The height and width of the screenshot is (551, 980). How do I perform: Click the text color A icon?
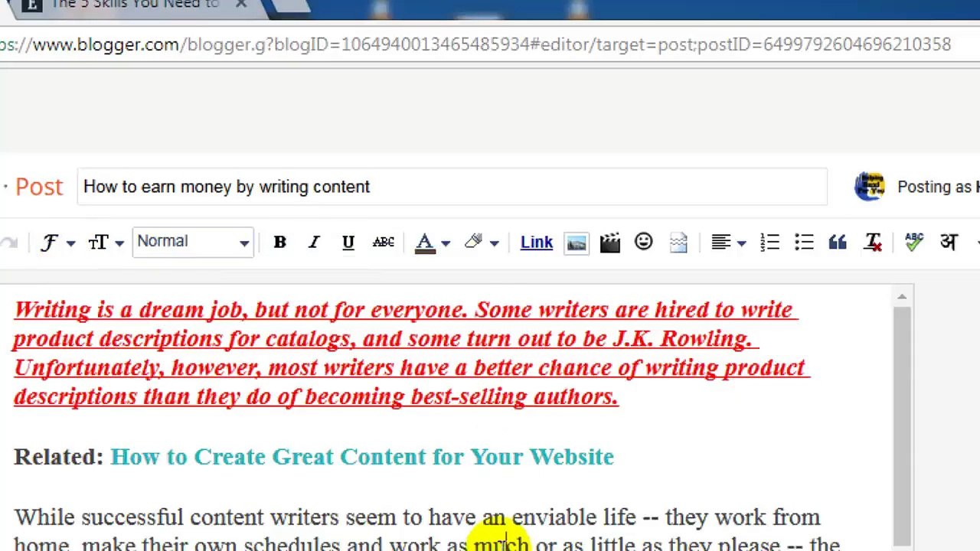click(425, 243)
